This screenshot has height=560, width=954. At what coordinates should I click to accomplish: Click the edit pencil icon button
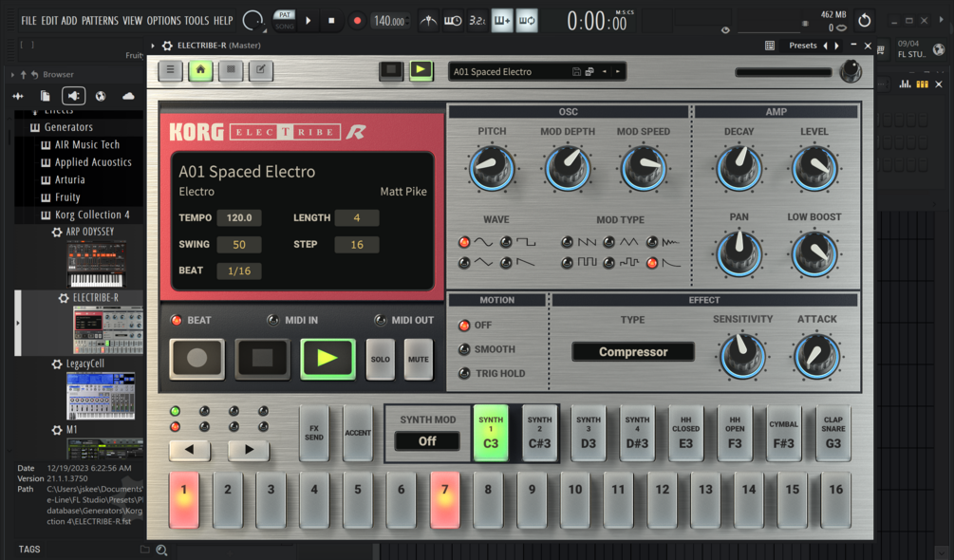(260, 70)
